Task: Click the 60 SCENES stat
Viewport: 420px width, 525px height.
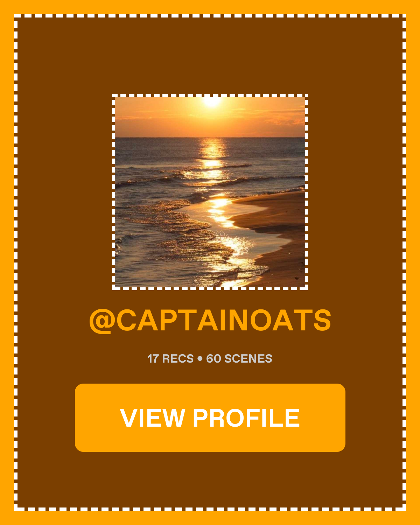Action: [239, 359]
